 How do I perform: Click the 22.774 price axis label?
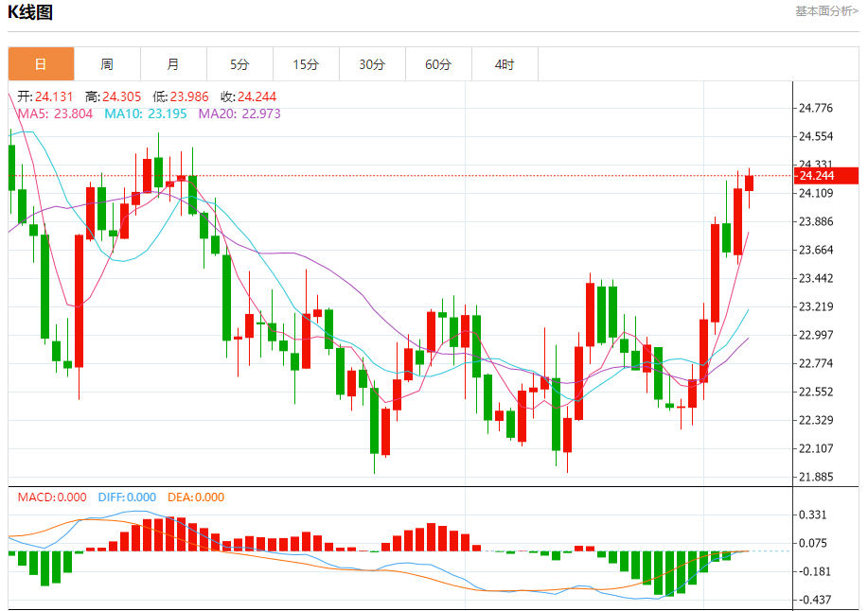point(816,363)
